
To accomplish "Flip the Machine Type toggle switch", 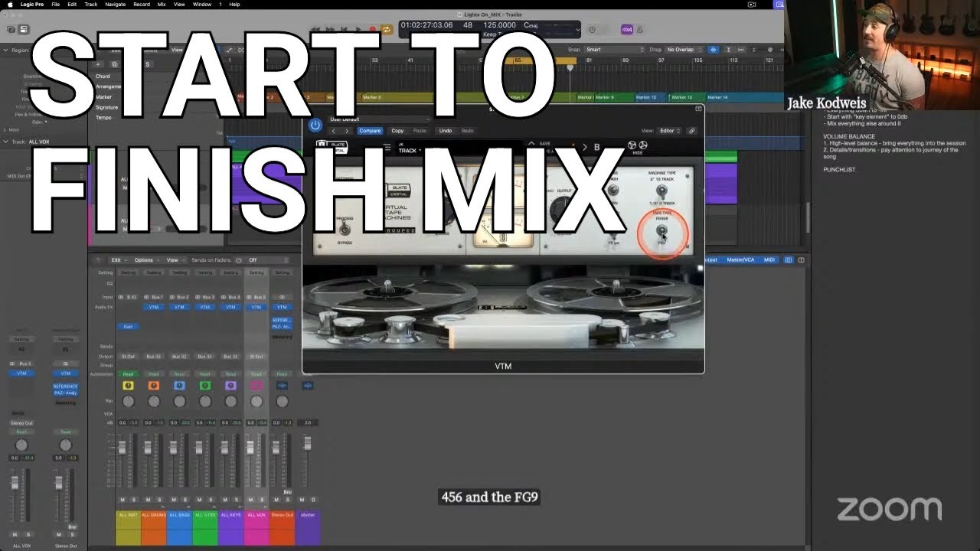I will [x=661, y=190].
